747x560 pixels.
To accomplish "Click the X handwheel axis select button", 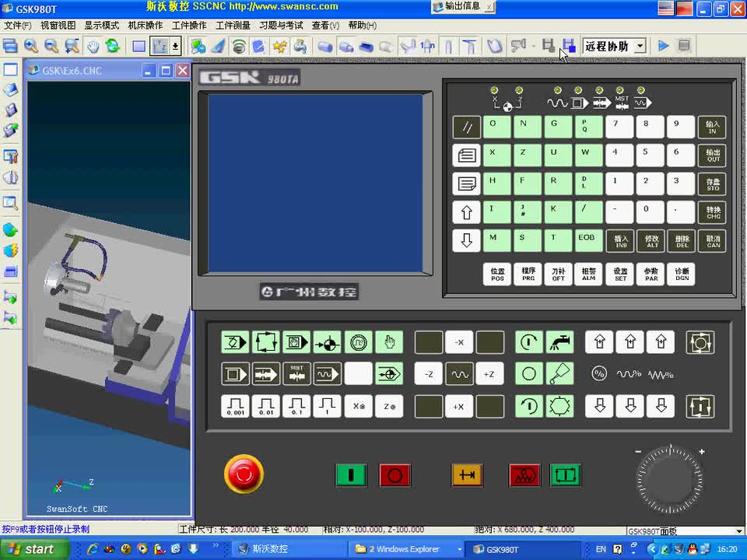I will [x=358, y=407].
